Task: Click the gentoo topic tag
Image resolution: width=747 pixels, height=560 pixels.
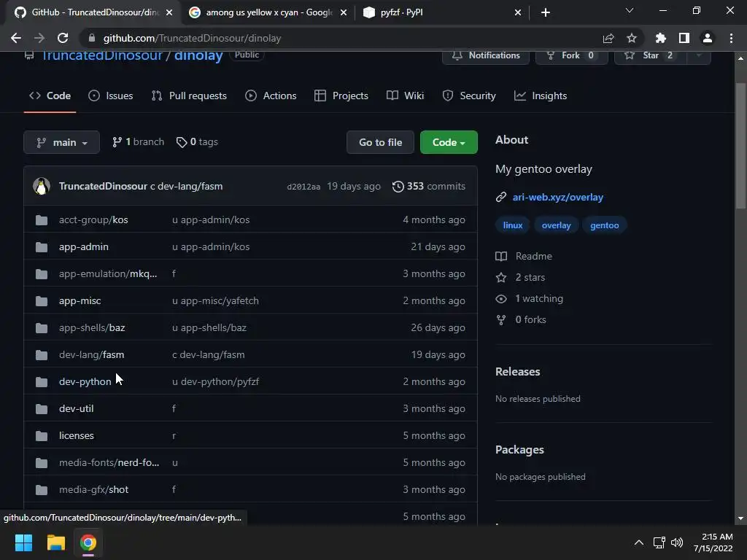Action: (x=605, y=225)
